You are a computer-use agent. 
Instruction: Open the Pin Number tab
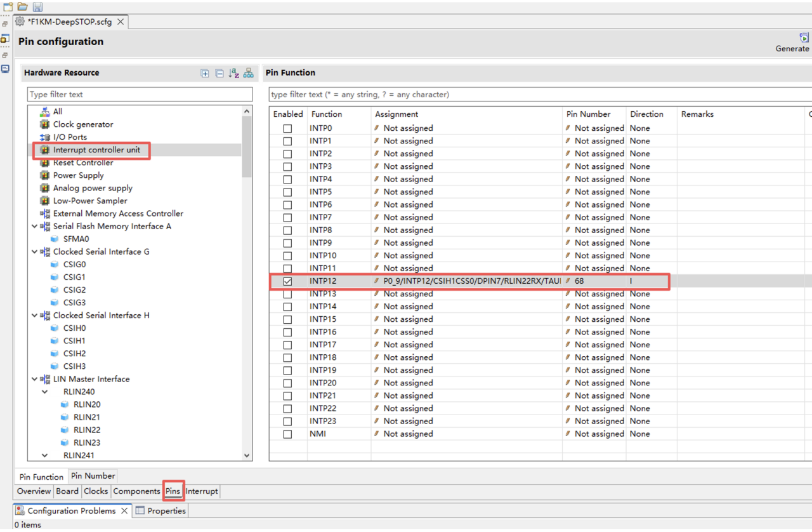(93, 476)
